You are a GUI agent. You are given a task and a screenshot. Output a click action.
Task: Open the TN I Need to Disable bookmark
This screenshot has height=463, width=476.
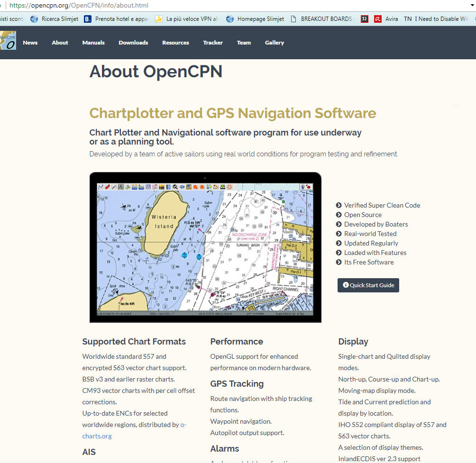tap(436, 19)
